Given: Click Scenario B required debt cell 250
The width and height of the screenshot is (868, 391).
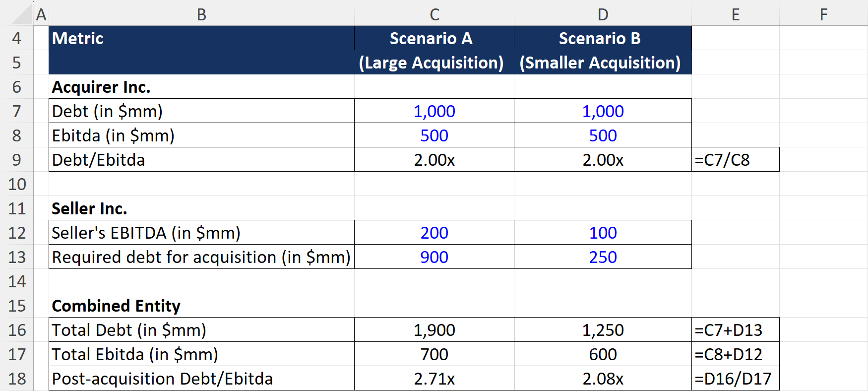Looking at the screenshot, I should pos(603,257).
